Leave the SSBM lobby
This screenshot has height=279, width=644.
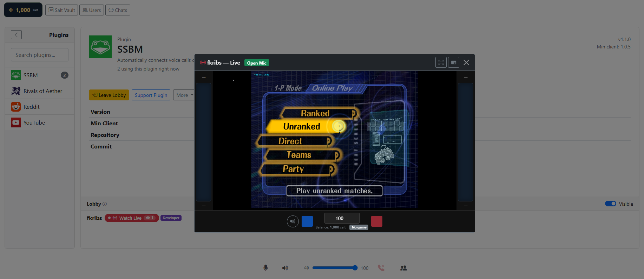pos(109,95)
